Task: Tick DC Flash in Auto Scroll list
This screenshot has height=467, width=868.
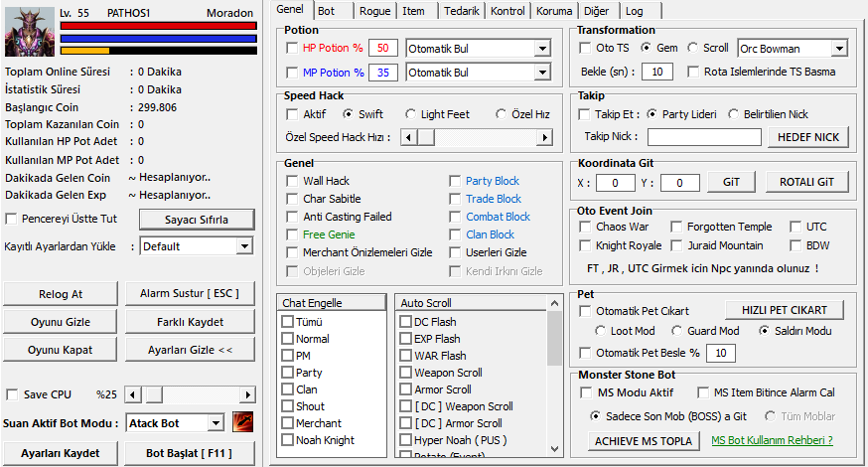Action: coord(405,322)
